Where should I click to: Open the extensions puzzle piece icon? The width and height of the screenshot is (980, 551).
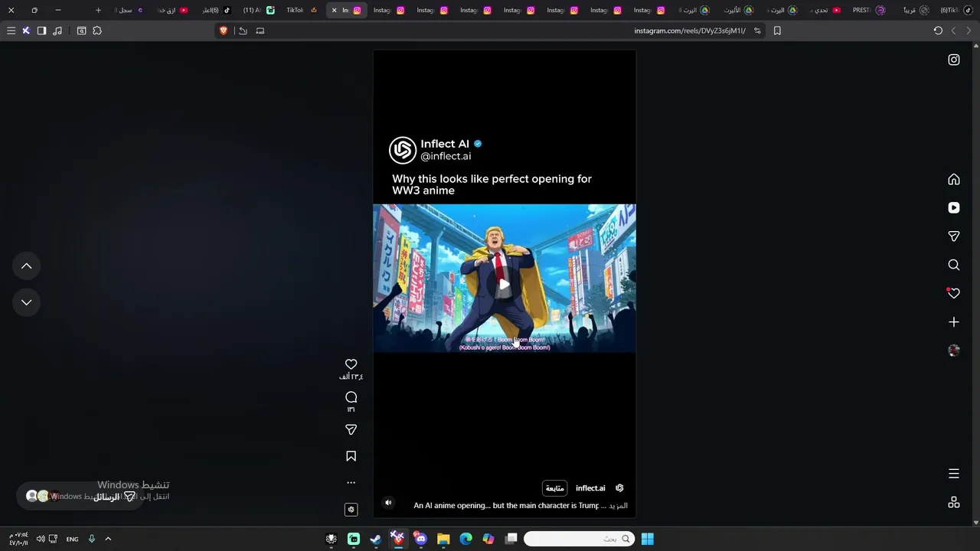point(97,31)
